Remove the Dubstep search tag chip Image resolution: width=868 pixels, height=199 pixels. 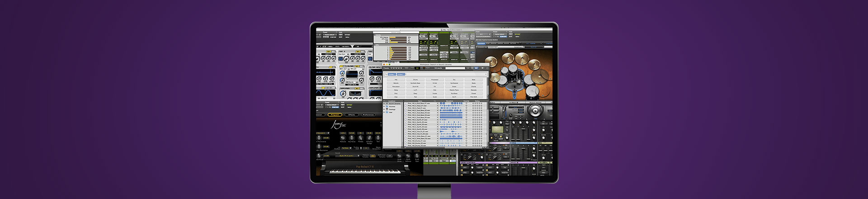(395, 74)
